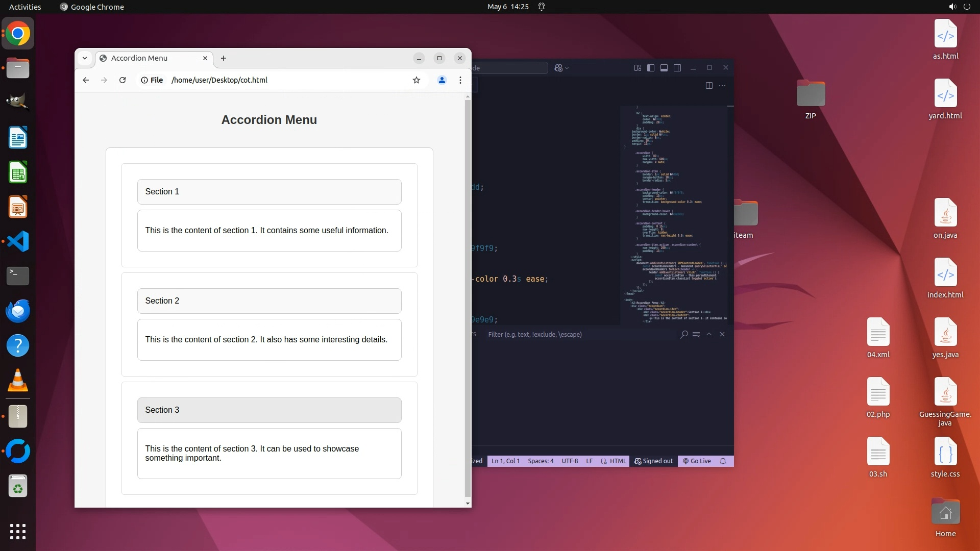Toggle the primary side bar in VS Code
The image size is (980, 551).
pos(651,68)
